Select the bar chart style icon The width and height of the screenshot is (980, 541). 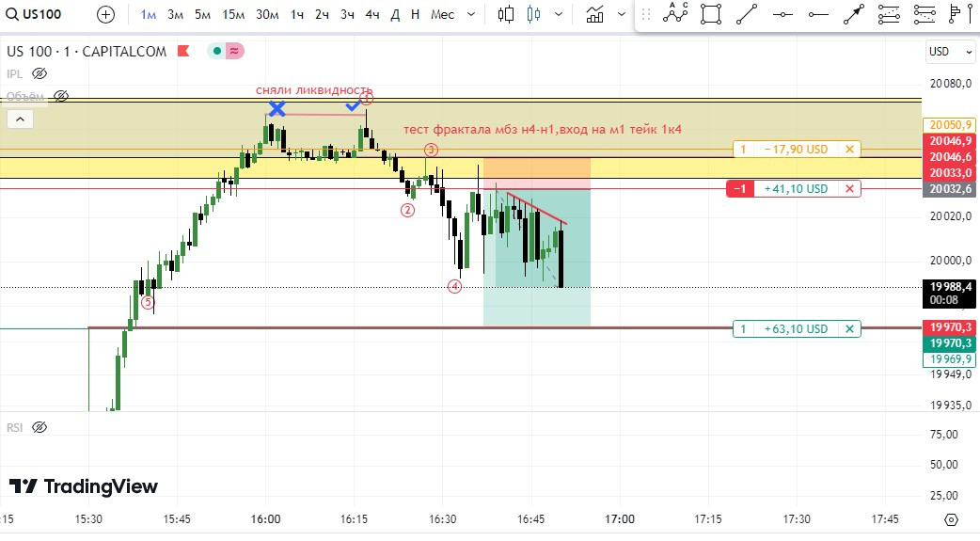[507, 14]
